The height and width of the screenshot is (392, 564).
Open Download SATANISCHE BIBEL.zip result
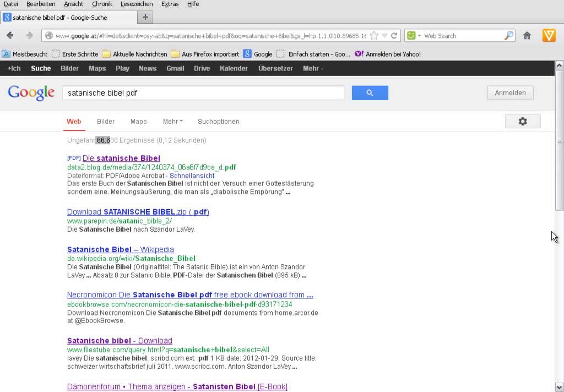[x=138, y=212]
